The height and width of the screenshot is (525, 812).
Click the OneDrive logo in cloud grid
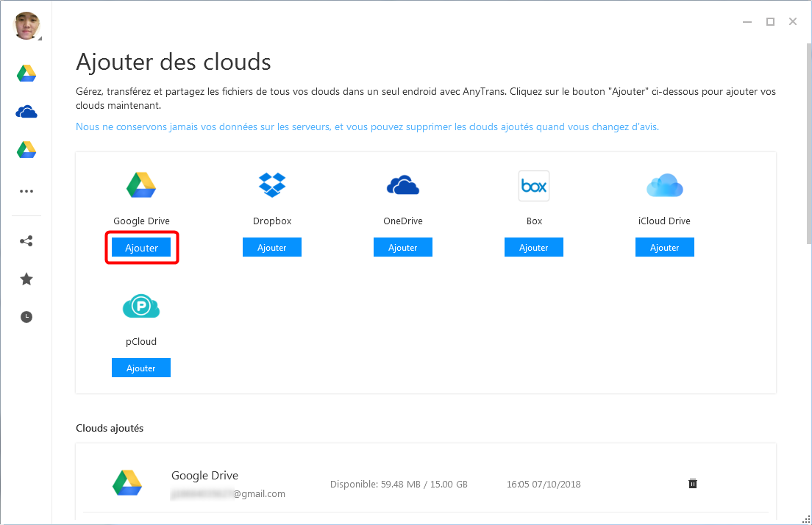403,185
